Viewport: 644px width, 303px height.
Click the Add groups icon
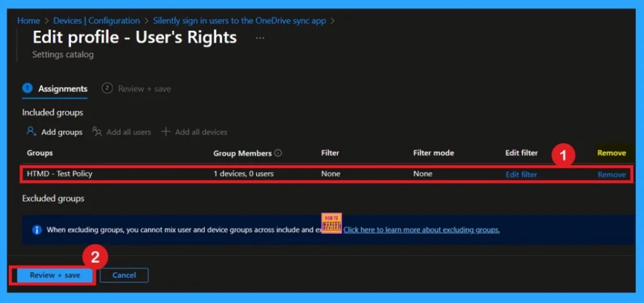31,131
